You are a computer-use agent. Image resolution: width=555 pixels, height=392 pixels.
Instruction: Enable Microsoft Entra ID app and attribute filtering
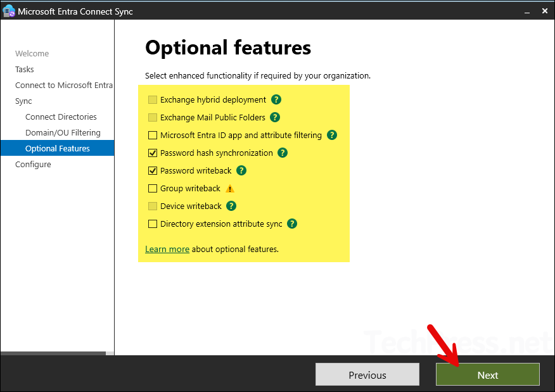click(153, 135)
